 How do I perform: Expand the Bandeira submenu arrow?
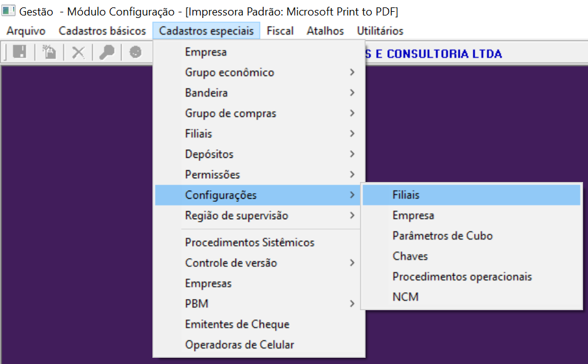click(352, 93)
